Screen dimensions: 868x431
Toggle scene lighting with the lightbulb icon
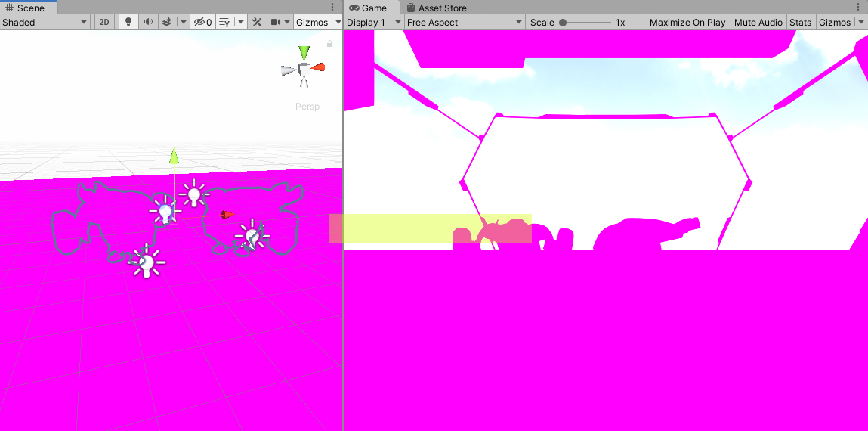[128, 22]
